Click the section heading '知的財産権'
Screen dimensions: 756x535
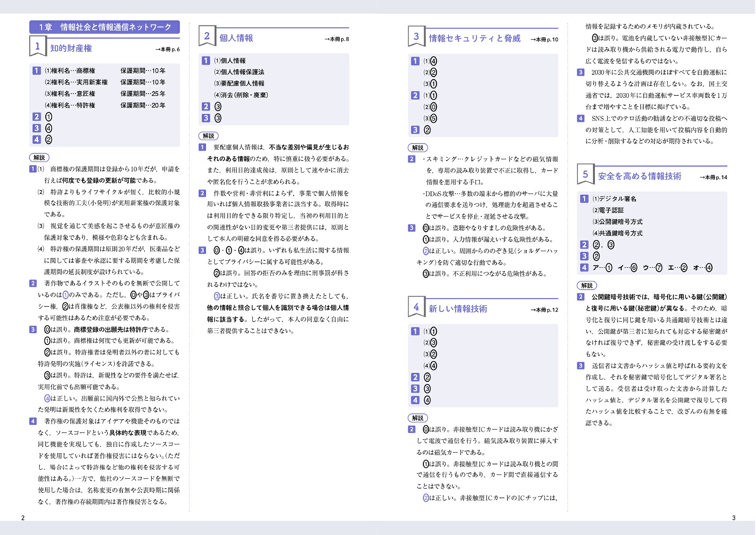tap(71, 48)
